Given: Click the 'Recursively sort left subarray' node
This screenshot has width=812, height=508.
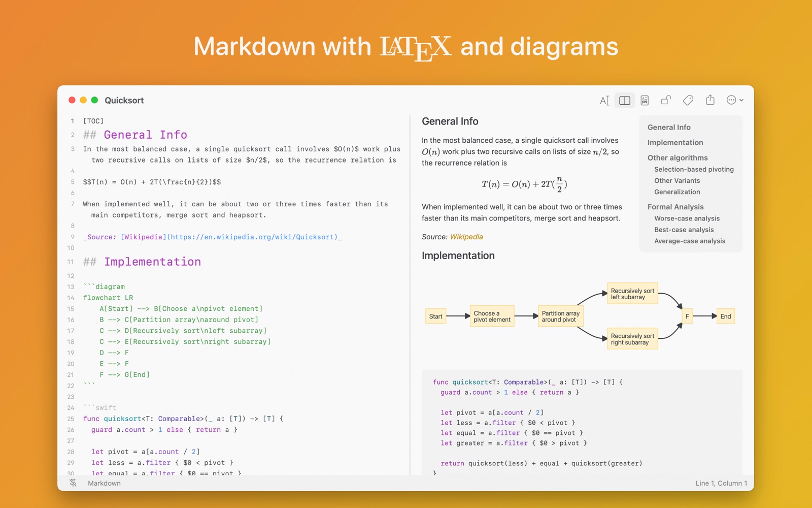Looking at the screenshot, I should pyautogui.click(x=632, y=294).
